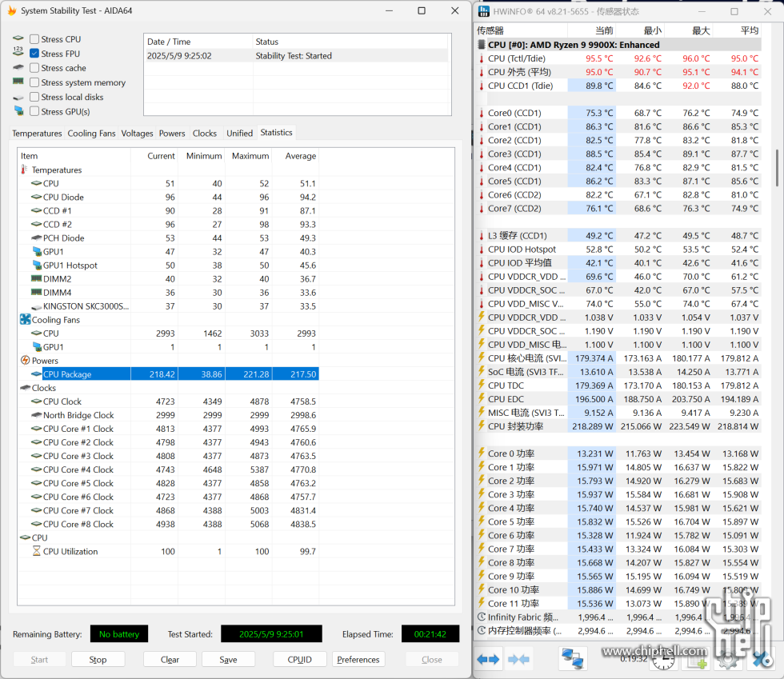Screen dimensions: 784x679
Task: Uncheck the Stress FPU checkbox
Action: pyautogui.click(x=34, y=54)
